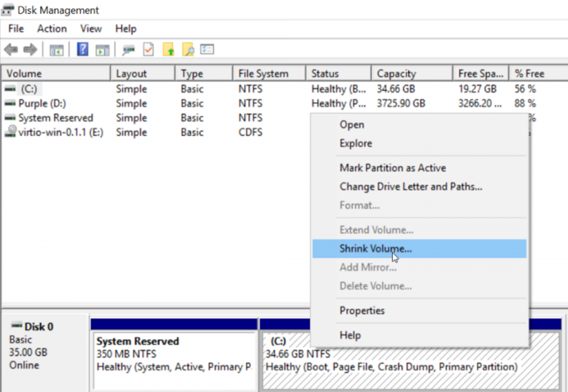Click the CDFS file system cell
The image size is (568, 392).
250,132
